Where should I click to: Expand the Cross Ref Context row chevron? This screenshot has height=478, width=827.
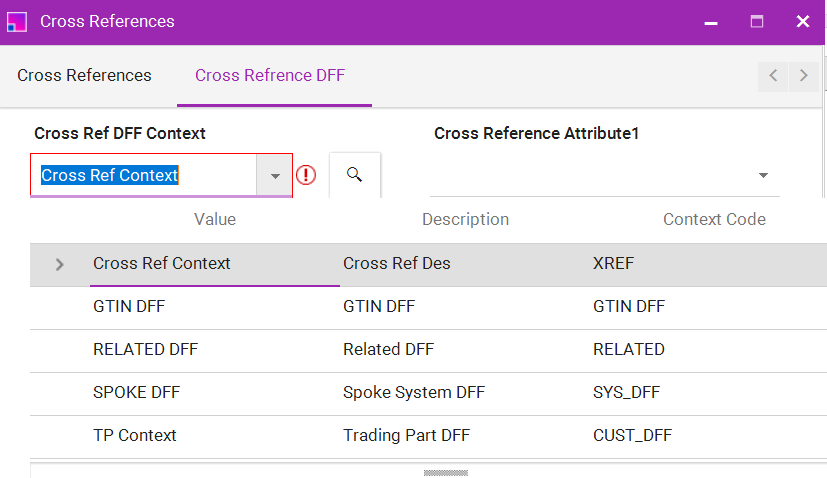59,264
